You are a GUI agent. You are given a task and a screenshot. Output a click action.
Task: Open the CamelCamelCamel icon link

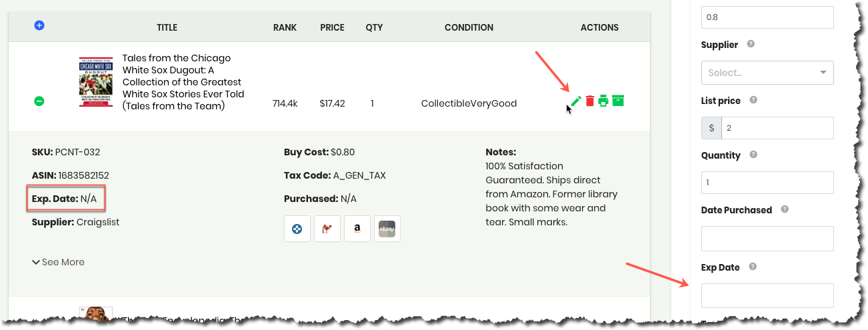click(x=327, y=229)
